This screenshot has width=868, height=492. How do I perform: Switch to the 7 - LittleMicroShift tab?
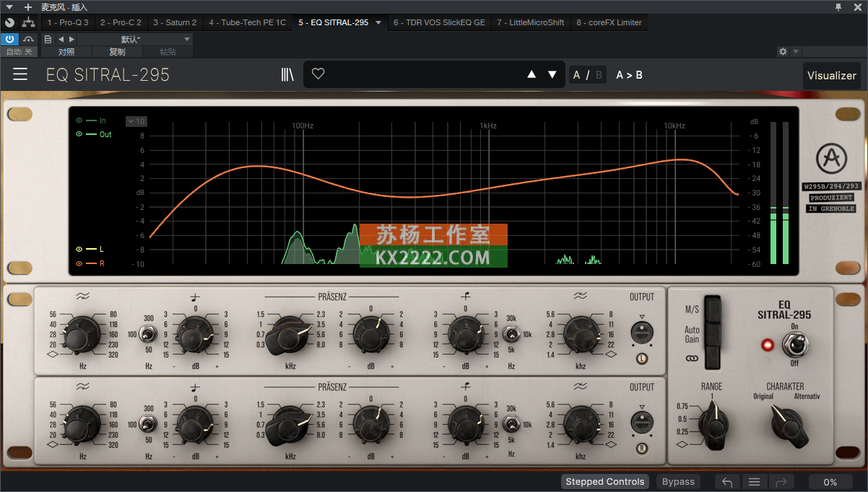(x=531, y=22)
